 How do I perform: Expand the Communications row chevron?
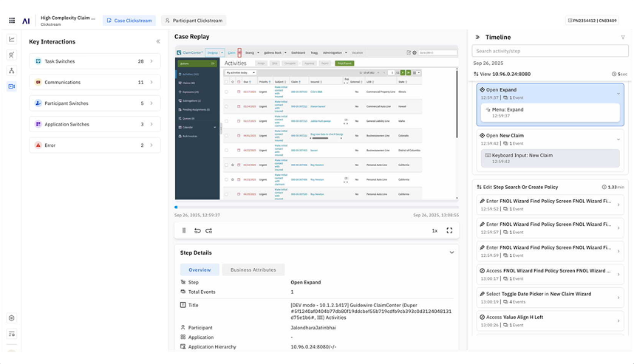pos(151,82)
